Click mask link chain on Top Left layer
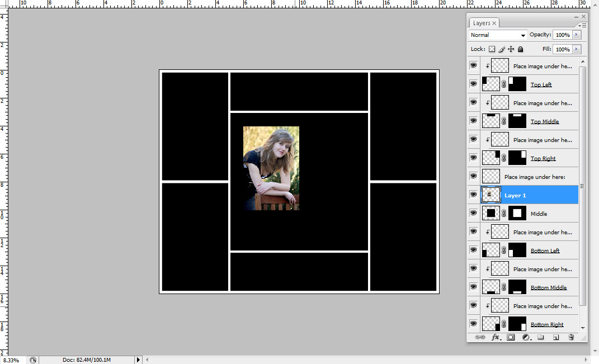This screenshot has width=599, height=364. pos(503,84)
